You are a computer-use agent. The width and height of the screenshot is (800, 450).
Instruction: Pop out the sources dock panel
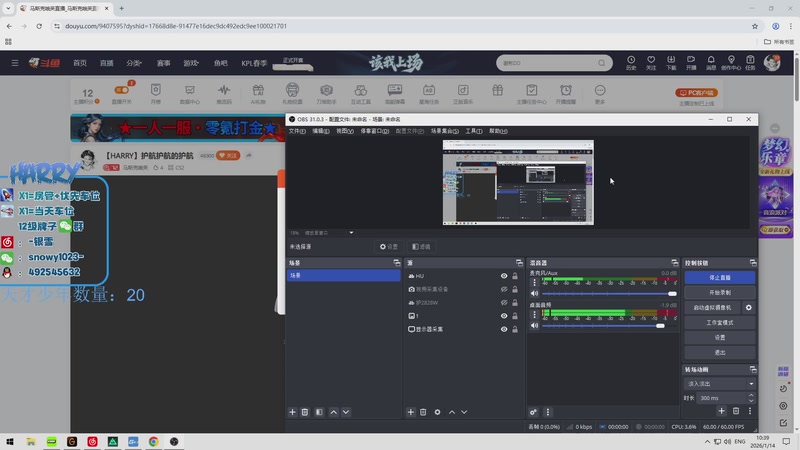point(519,263)
